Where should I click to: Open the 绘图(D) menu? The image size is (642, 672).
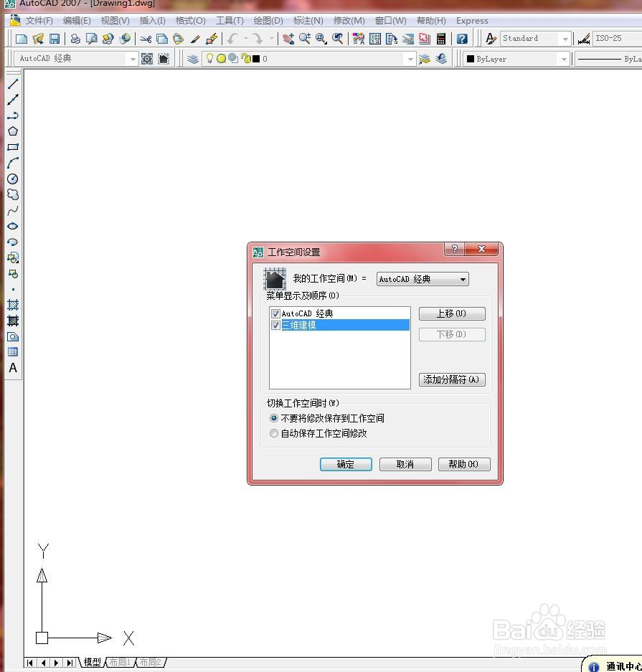[268, 21]
